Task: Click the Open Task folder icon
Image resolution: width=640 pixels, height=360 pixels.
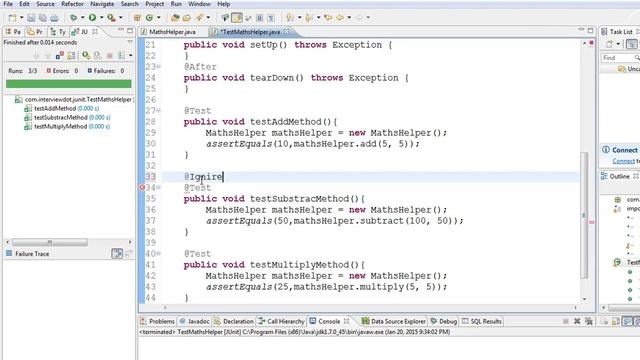Action: click(187, 18)
